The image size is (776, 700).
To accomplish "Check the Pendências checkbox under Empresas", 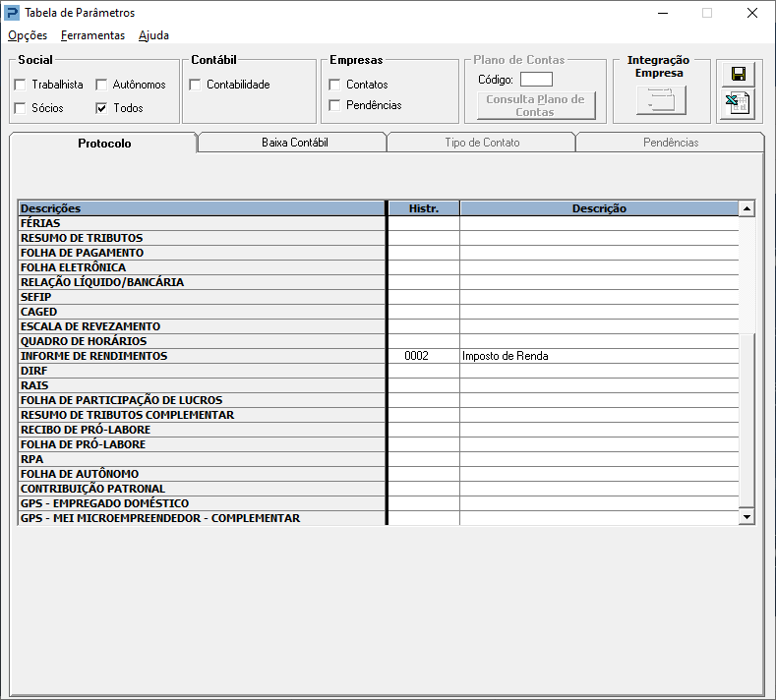I will [335, 105].
